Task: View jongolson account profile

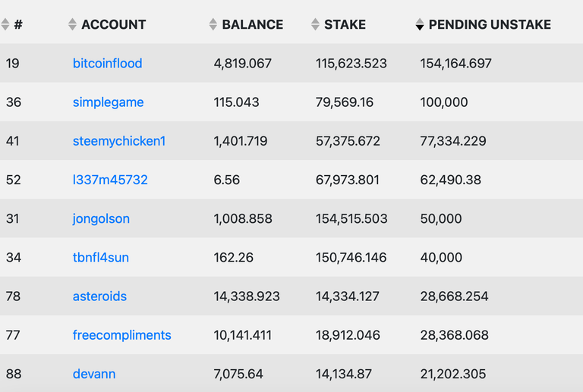Action: (x=101, y=219)
